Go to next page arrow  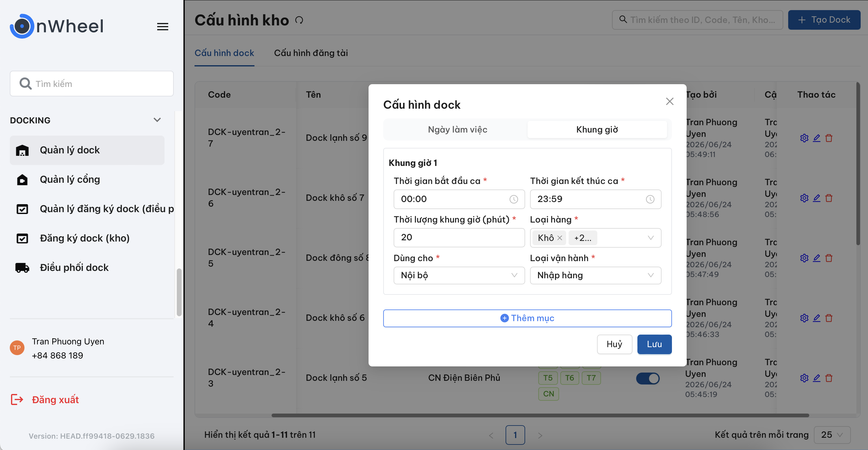tap(540, 436)
